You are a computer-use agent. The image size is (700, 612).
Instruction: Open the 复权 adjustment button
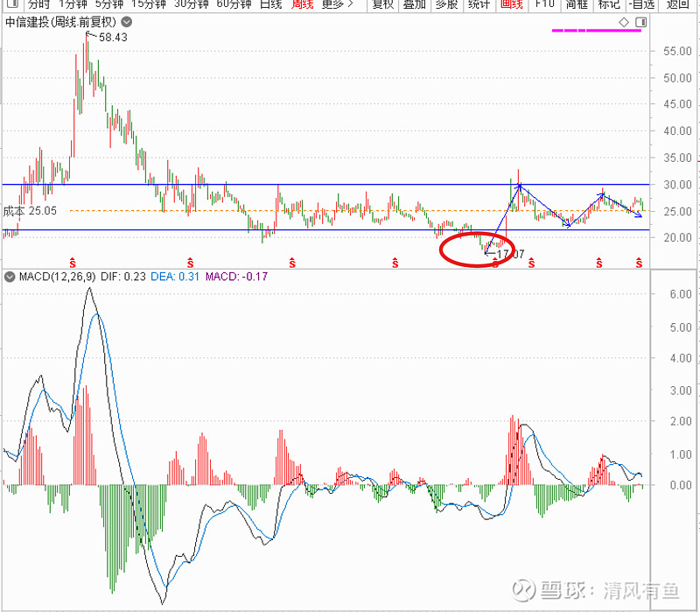(x=383, y=4)
